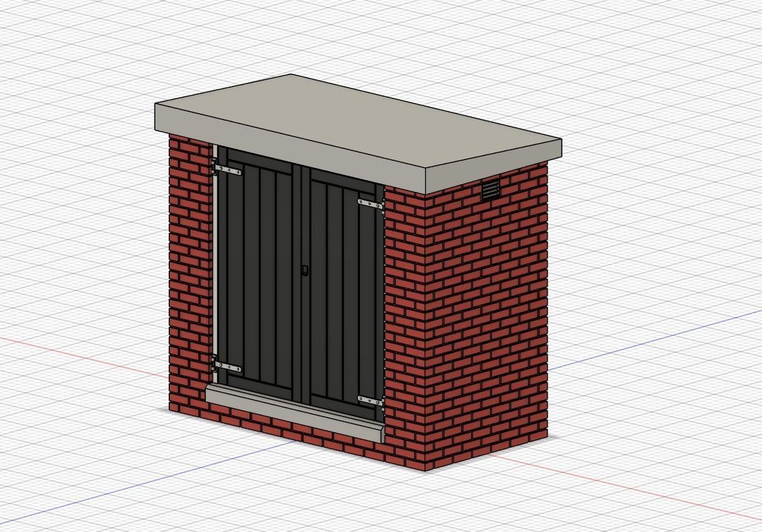The image size is (762, 532).
Task: Select the upper hinge on the left door
Action: click(228, 169)
